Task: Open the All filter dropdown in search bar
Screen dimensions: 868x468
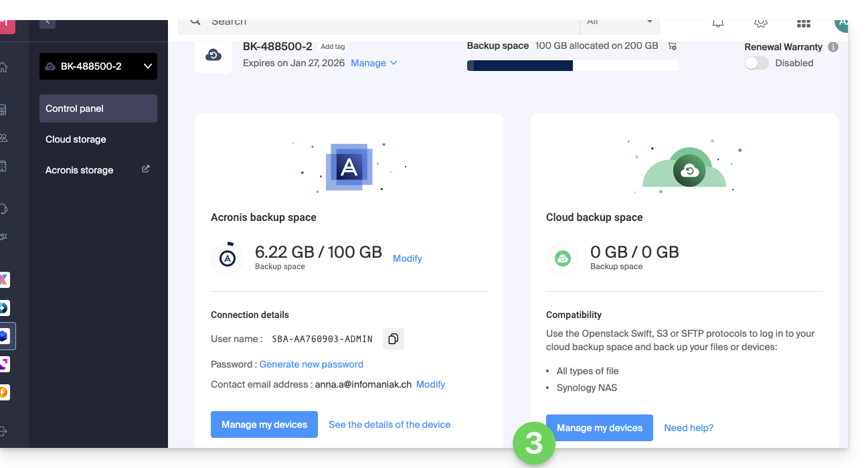Action: (620, 23)
